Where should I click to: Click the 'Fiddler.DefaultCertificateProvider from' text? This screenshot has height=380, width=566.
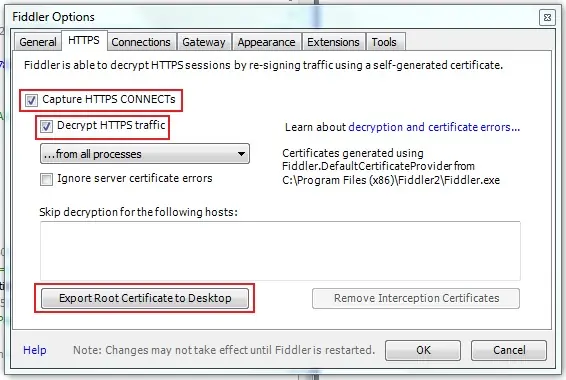(x=378, y=166)
